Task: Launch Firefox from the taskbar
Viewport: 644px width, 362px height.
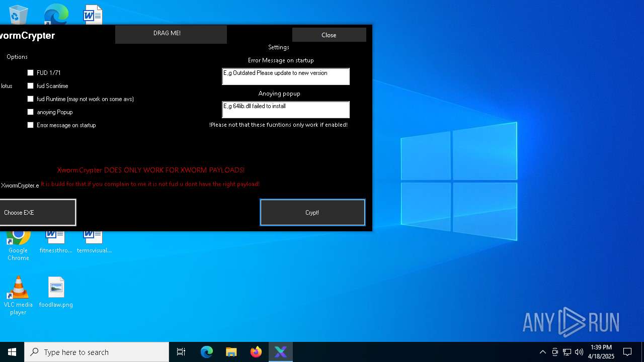Action: coord(256,352)
